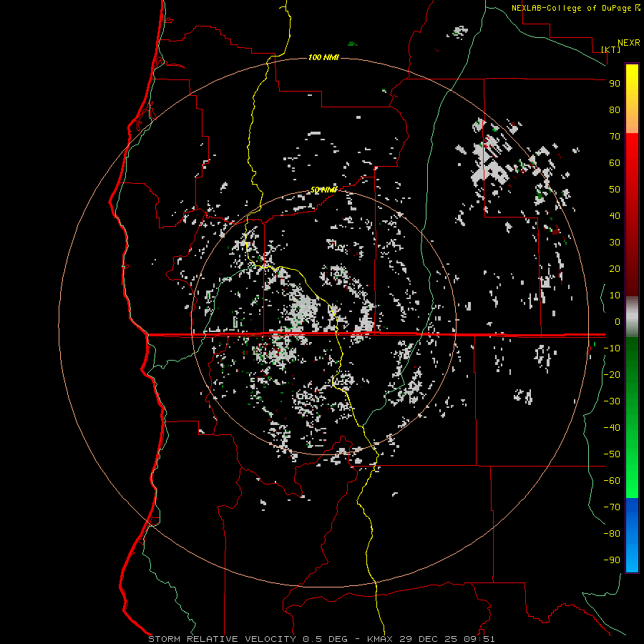Viewport: 644px width, 644px height.
Task: Pick the blue segment of the color bar
Action: pos(632,535)
